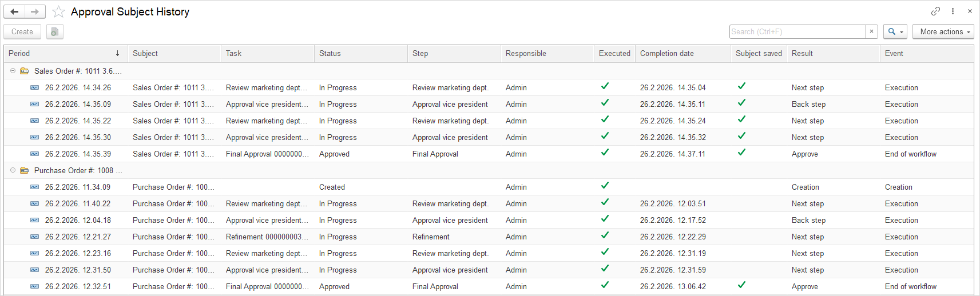
Task: Open the More actions dropdown
Action: pos(943,31)
